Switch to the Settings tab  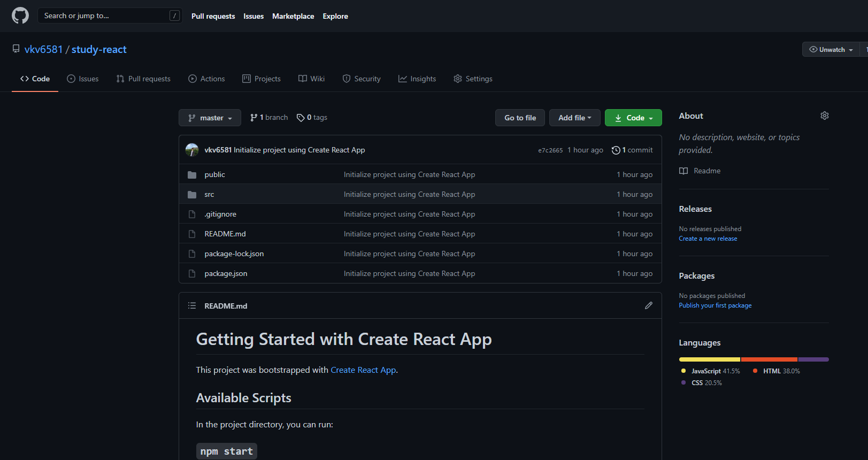click(x=473, y=79)
